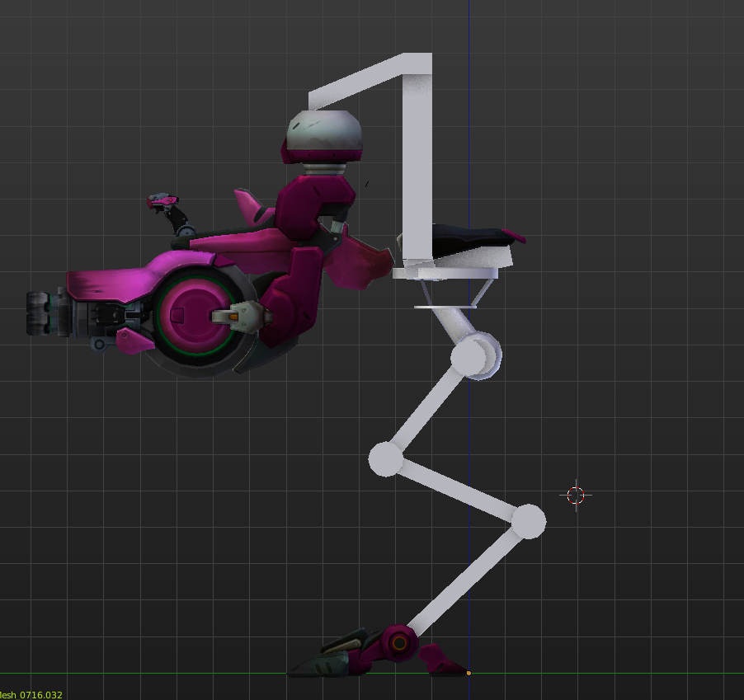This screenshot has height=700, width=744.
Task: Select the pink-gripped joystick handle
Action: [162, 201]
